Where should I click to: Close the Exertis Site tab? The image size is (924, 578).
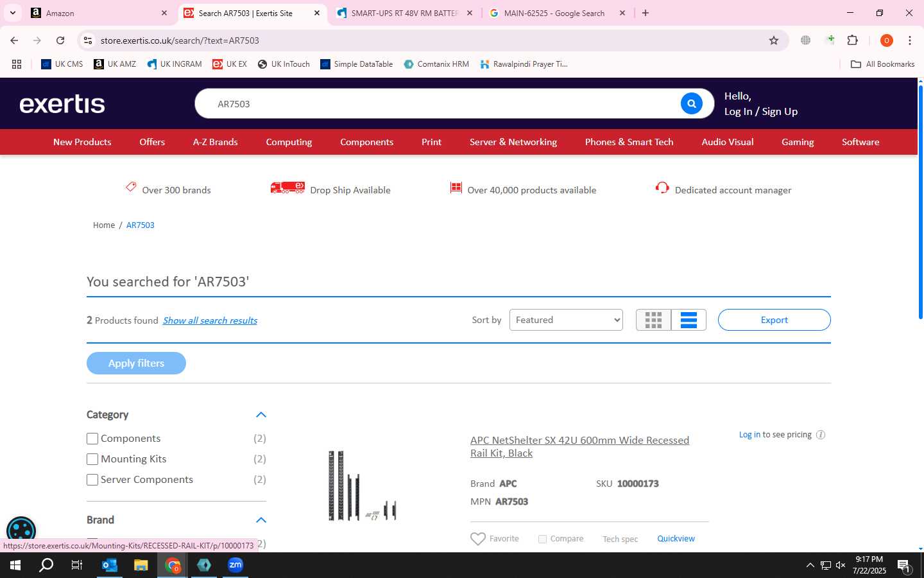(x=317, y=13)
